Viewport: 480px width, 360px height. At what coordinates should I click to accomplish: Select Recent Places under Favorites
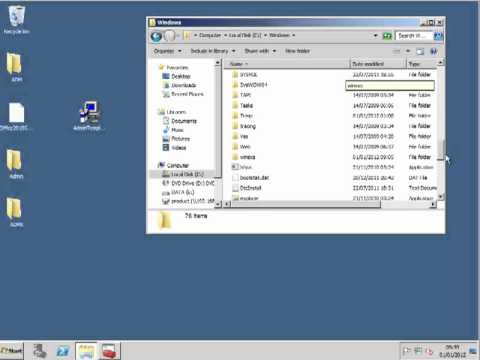(x=187, y=94)
